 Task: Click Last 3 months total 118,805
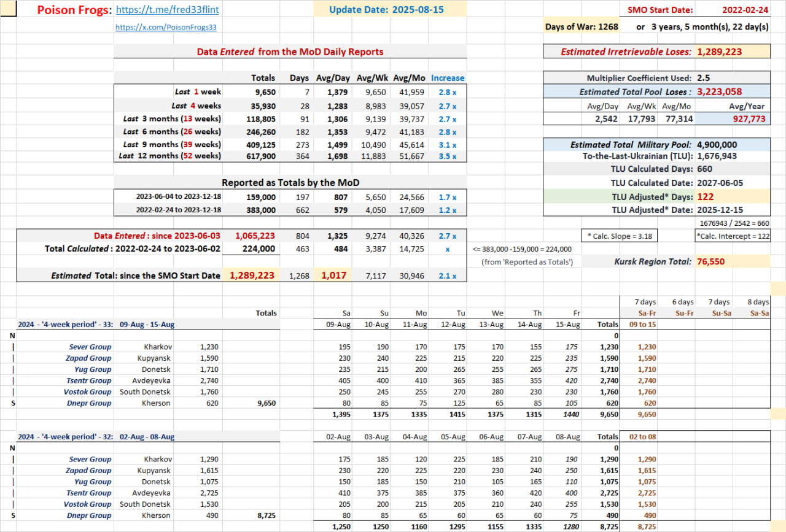(261, 118)
